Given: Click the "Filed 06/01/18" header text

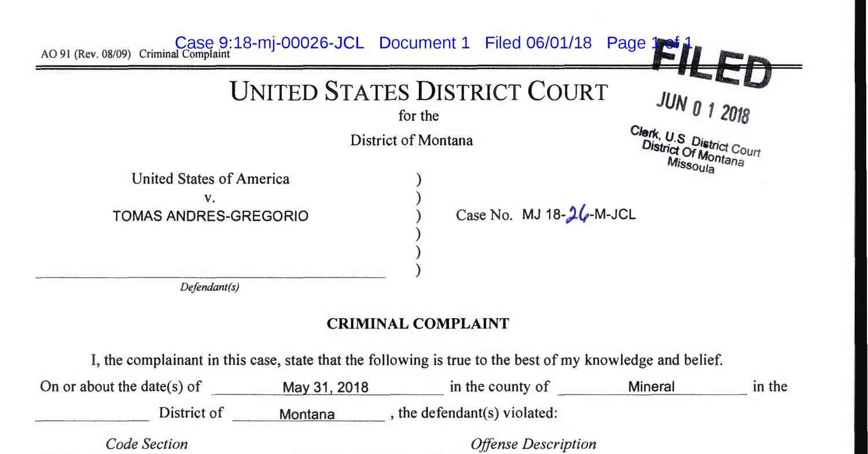Looking at the screenshot, I should tap(538, 43).
